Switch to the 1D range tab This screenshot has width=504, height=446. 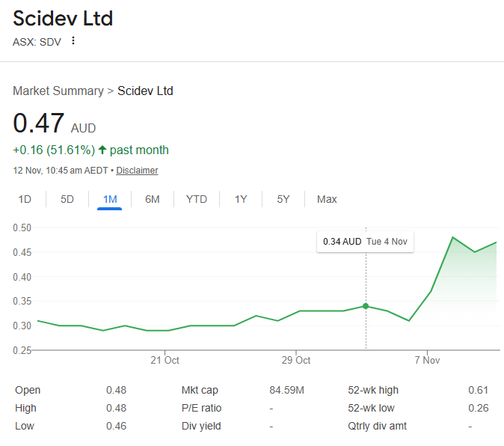pos(25,199)
